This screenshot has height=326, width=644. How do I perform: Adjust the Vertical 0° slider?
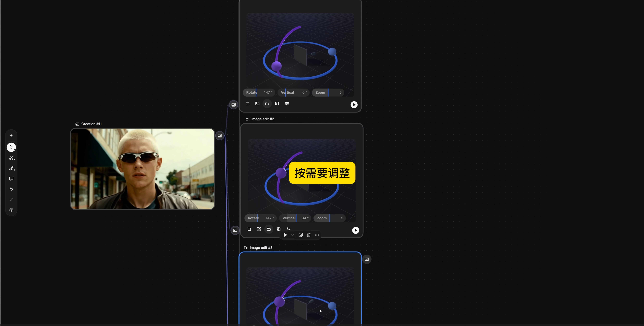point(294,92)
